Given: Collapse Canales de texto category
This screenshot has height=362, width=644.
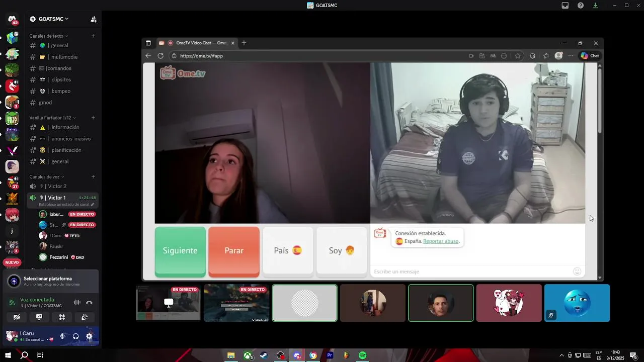Looking at the screenshot, I should point(48,36).
